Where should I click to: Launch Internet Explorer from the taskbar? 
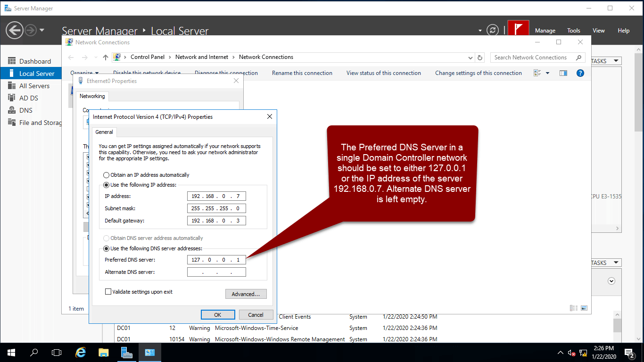[81, 353]
